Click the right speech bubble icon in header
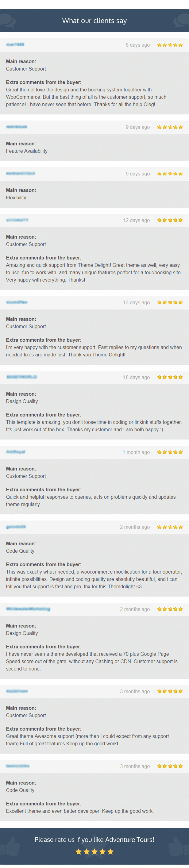The height and width of the screenshot is (868, 189). tap(181, 21)
